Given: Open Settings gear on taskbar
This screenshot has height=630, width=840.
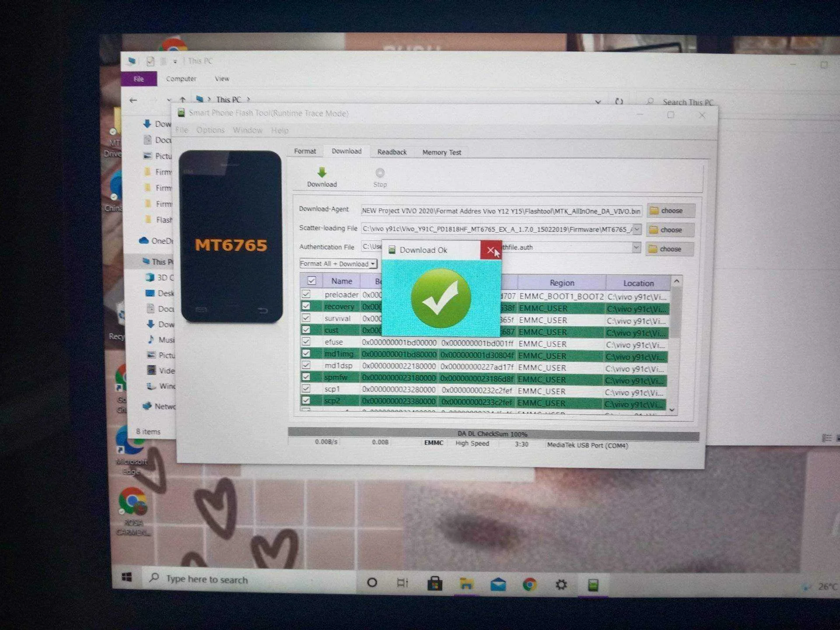Looking at the screenshot, I should [561, 585].
